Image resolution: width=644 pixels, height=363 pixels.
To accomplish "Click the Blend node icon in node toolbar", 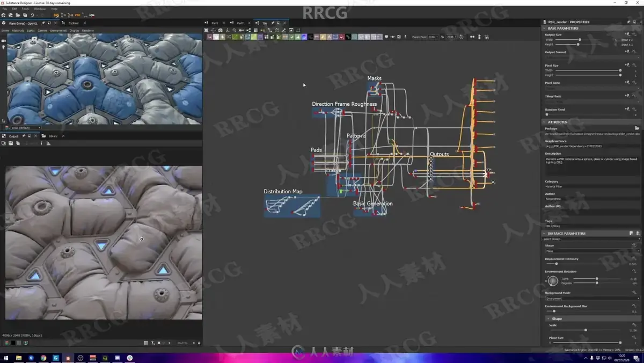I will point(216,37).
